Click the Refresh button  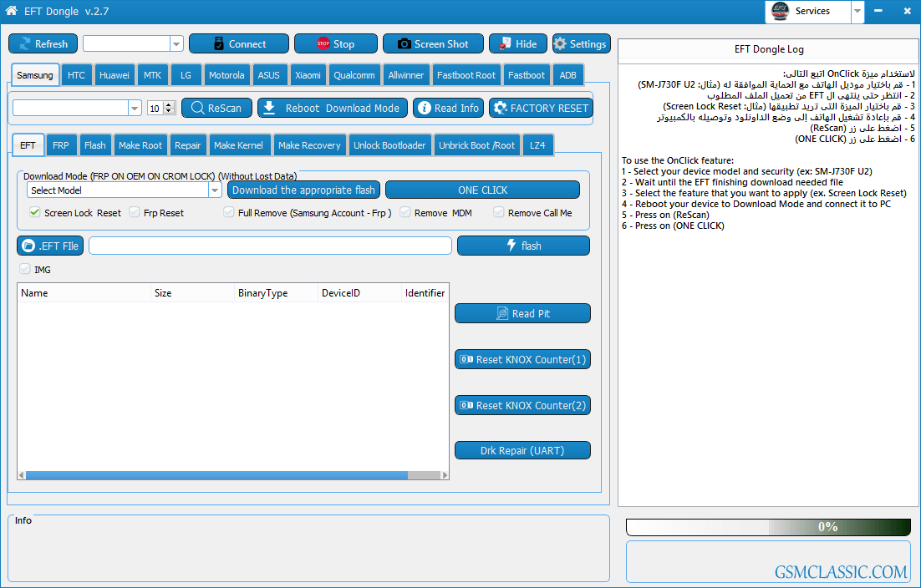click(x=43, y=44)
